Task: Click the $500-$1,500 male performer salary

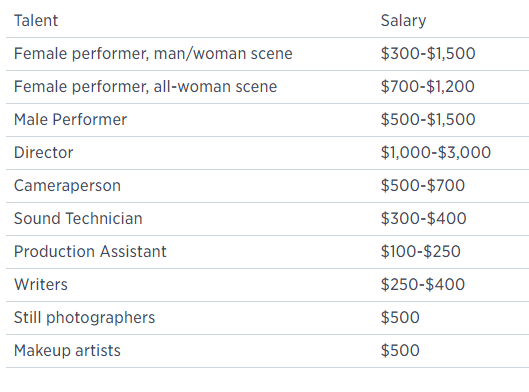Action: point(428,120)
